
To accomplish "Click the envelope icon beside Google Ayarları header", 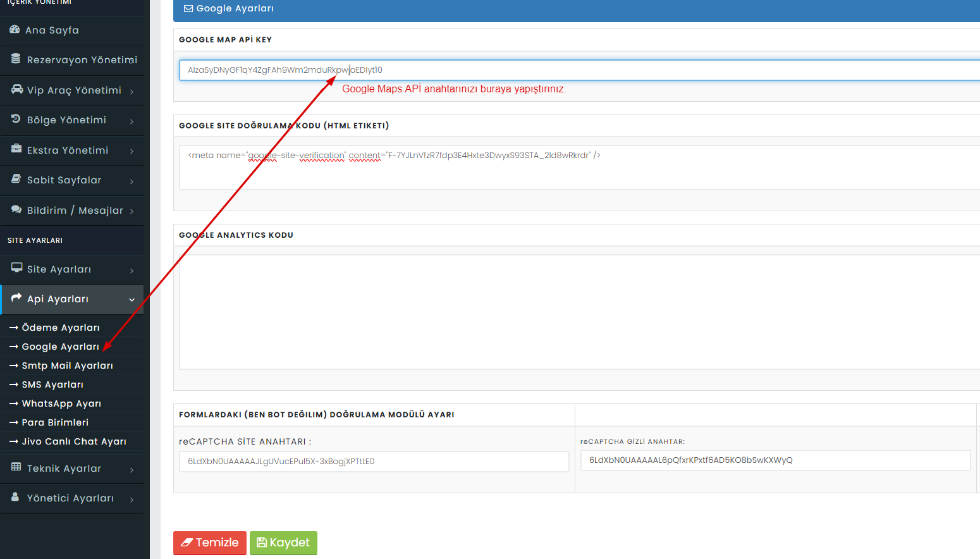I will [188, 9].
